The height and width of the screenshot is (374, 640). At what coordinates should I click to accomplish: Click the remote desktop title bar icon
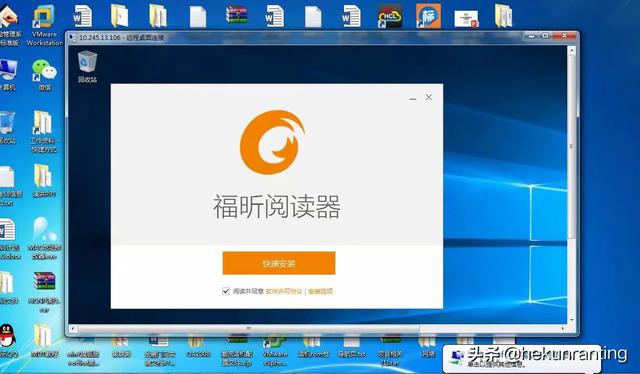coord(72,38)
